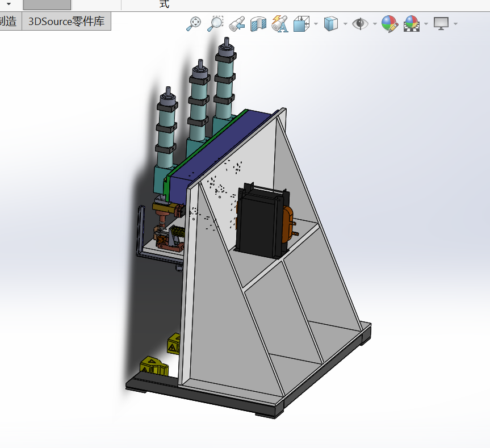
Task: Click the View Settings monitor icon
Action: click(441, 24)
